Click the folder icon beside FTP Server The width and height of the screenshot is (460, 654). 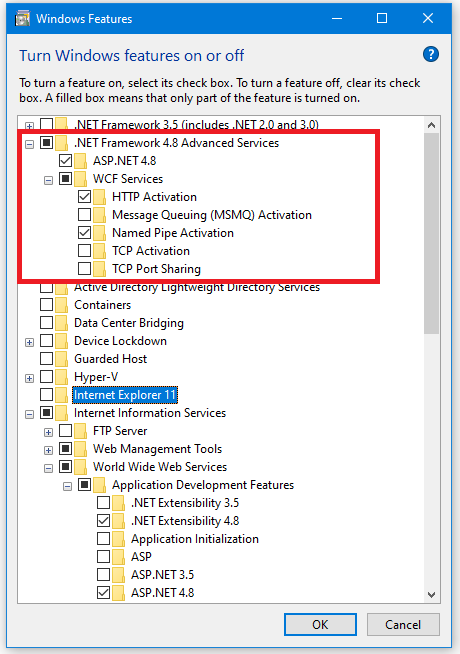point(80,431)
